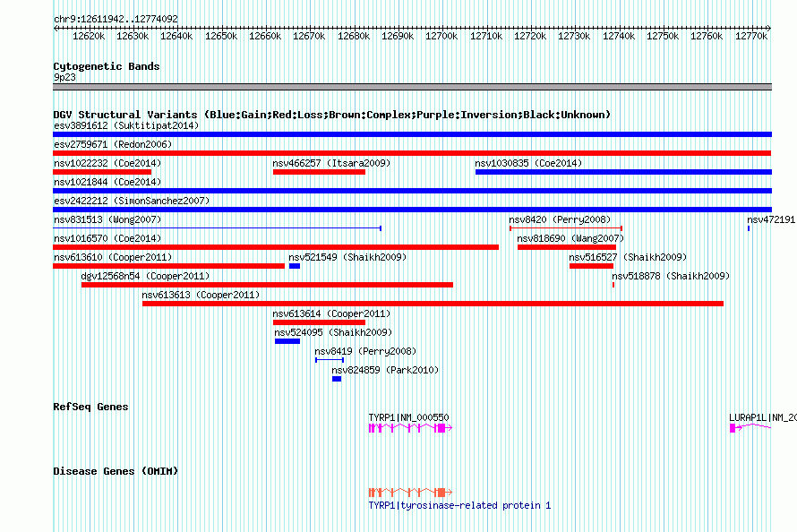Click the long red bar under nsv613613
Screen dimensions: 797x532
click(x=433, y=304)
